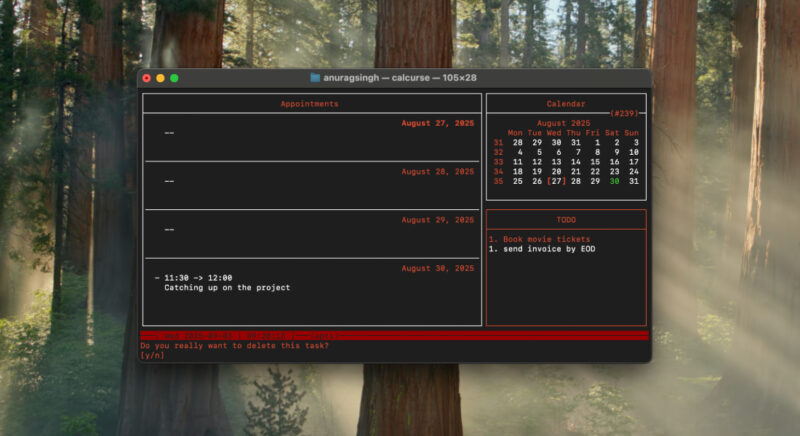This screenshot has width=800, height=436.
Task: Select the green day 30 in the calendar
Action: tap(614, 181)
